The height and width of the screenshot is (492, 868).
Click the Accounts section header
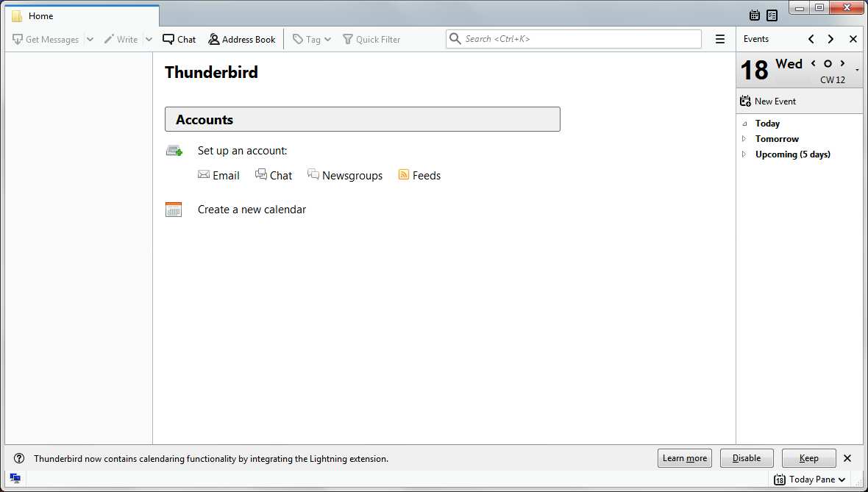(363, 120)
